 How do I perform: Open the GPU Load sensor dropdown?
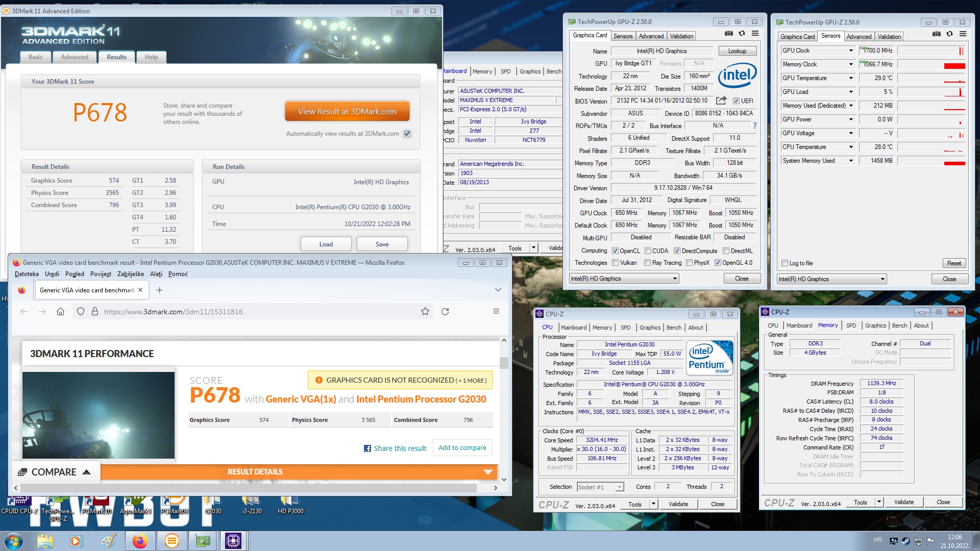tap(851, 92)
